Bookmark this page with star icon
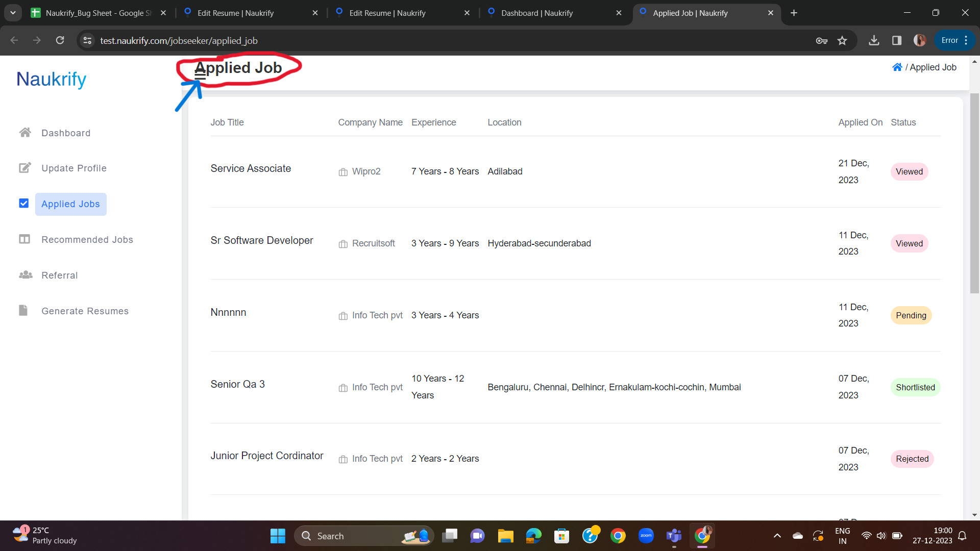The image size is (980, 551). click(842, 40)
